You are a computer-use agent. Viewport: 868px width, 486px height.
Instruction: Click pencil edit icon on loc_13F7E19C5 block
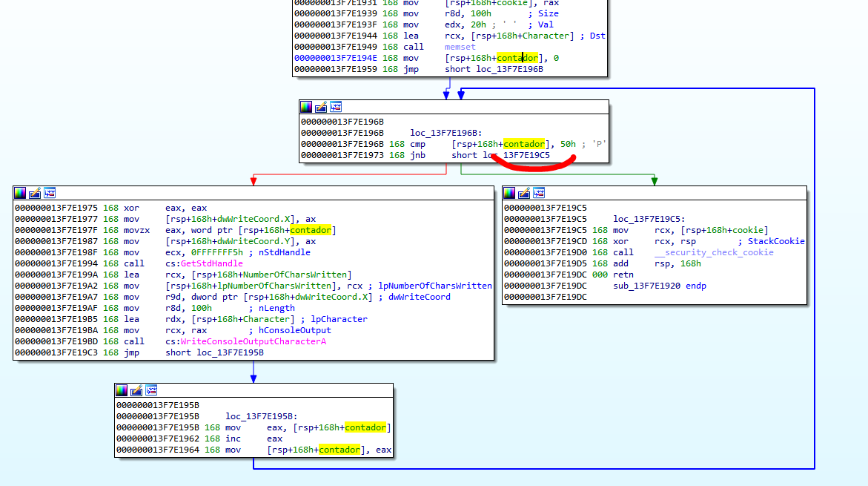pyautogui.click(x=524, y=193)
